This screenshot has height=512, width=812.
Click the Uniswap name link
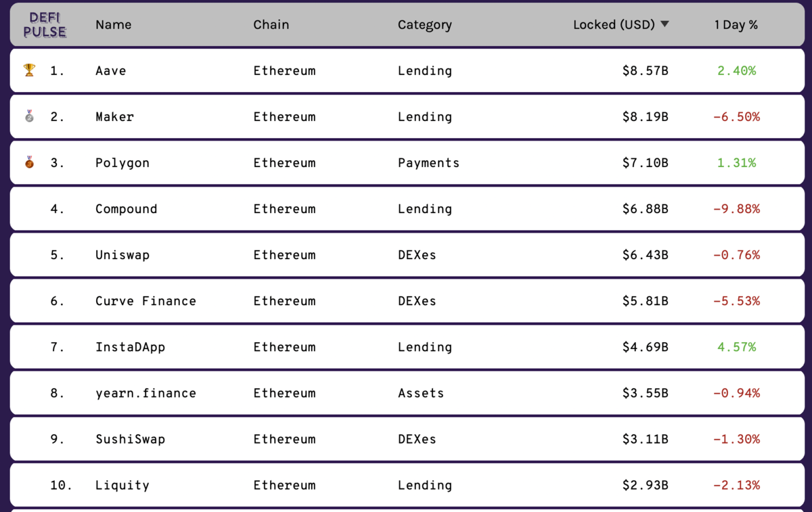[122, 255]
